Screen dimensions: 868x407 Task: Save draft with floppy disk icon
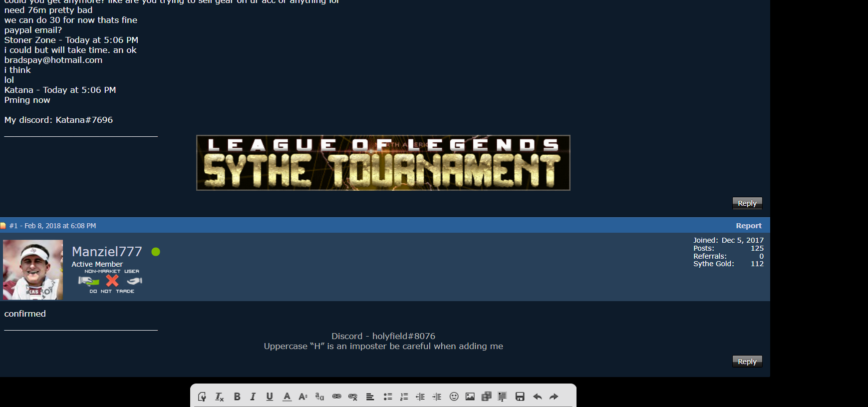pos(520,397)
